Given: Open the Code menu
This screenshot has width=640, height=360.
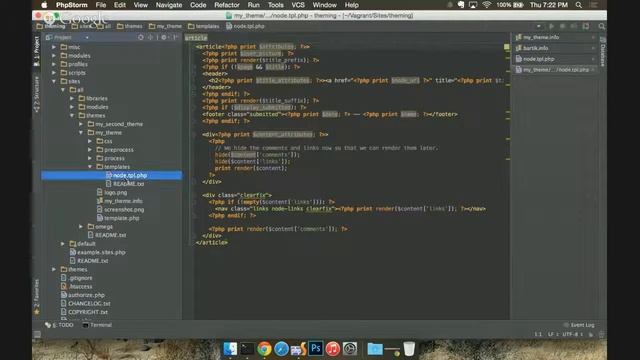Looking at the screenshot, I should click(x=198, y=5).
